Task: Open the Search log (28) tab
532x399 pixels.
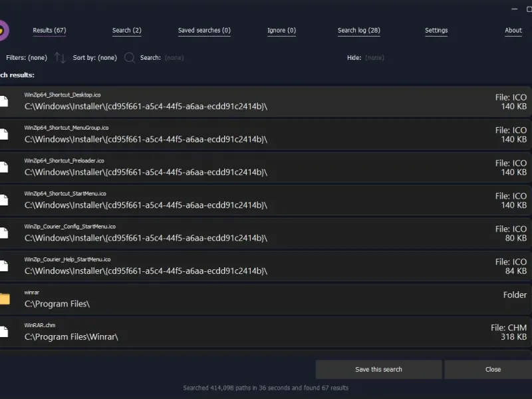Action: [x=359, y=31]
